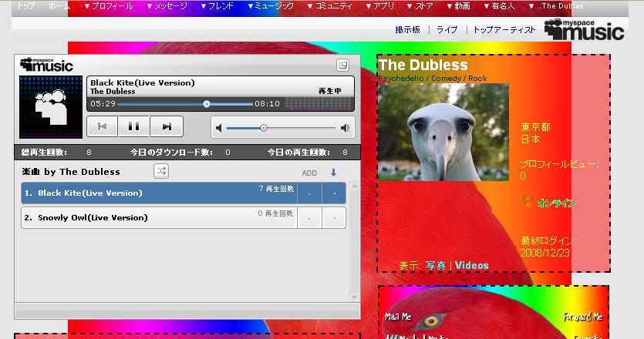Go to ホーム in navigation bar
The image size is (644, 339).
59,6
